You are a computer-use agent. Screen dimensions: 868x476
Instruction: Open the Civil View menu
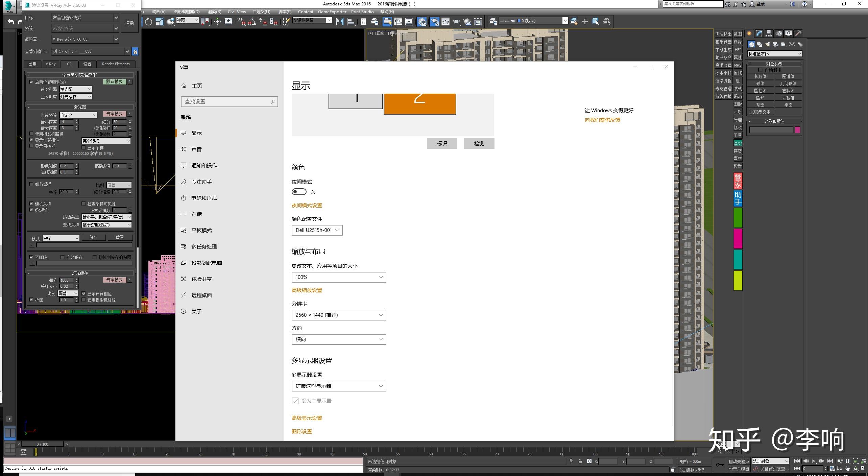[x=237, y=12]
